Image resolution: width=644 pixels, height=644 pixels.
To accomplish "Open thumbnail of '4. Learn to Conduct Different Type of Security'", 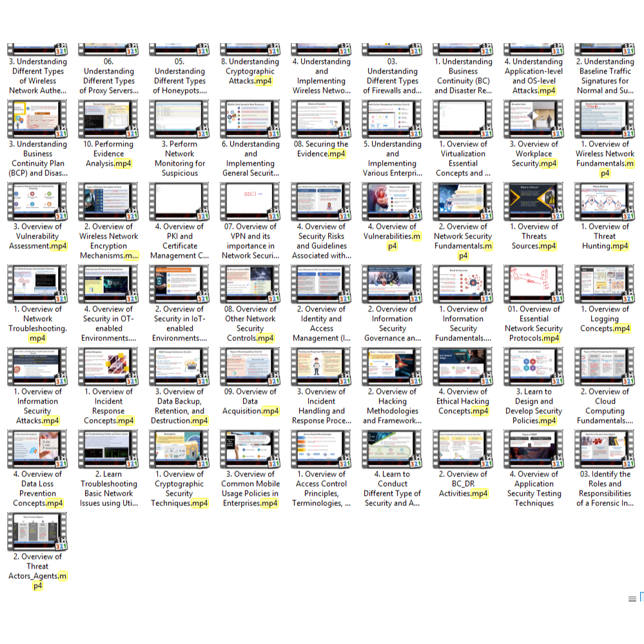I will pyautogui.click(x=392, y=449).
